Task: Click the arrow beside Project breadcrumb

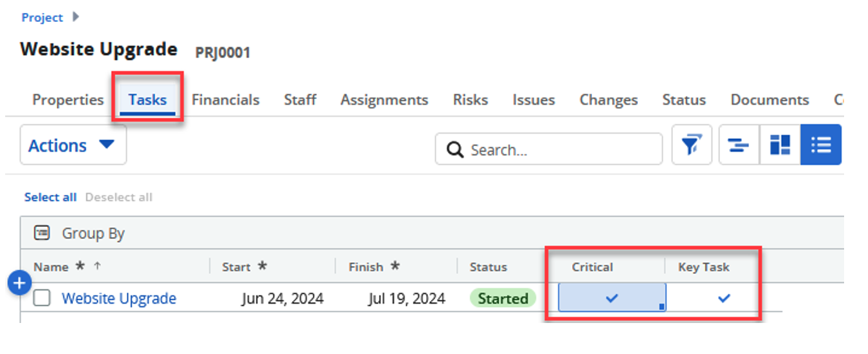Action: click(x=76, y=17)
